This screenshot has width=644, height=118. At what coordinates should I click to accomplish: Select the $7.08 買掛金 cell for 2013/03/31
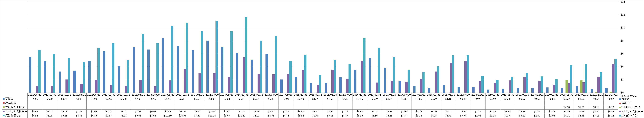point(138,99)
